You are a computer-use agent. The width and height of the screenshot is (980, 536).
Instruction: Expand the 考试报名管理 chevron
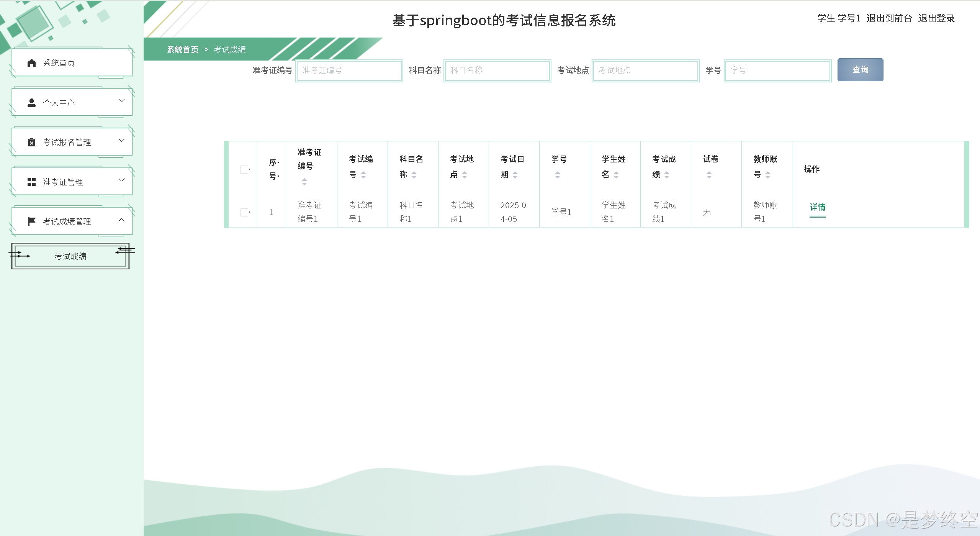pyautogui.click(x=121, y=141)
